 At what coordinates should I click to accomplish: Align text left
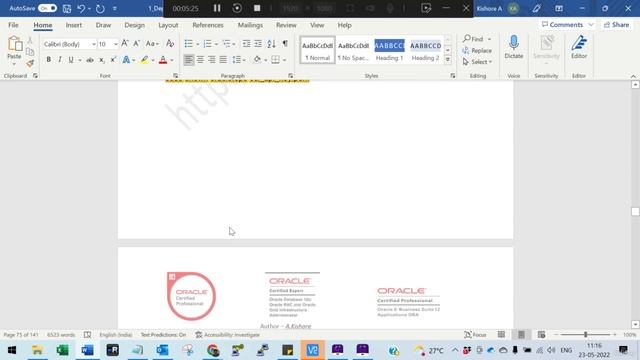click(x=189, y=60)
